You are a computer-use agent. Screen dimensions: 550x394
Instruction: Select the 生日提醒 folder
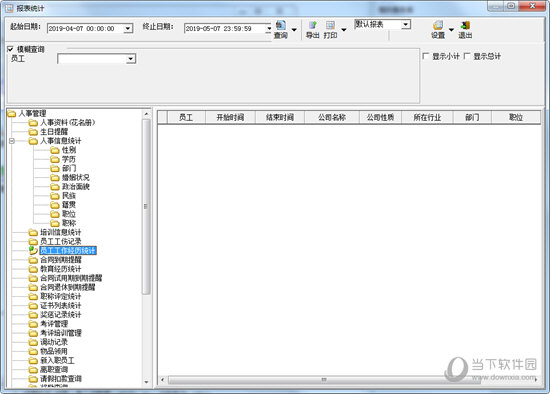(x=48, y=132)
